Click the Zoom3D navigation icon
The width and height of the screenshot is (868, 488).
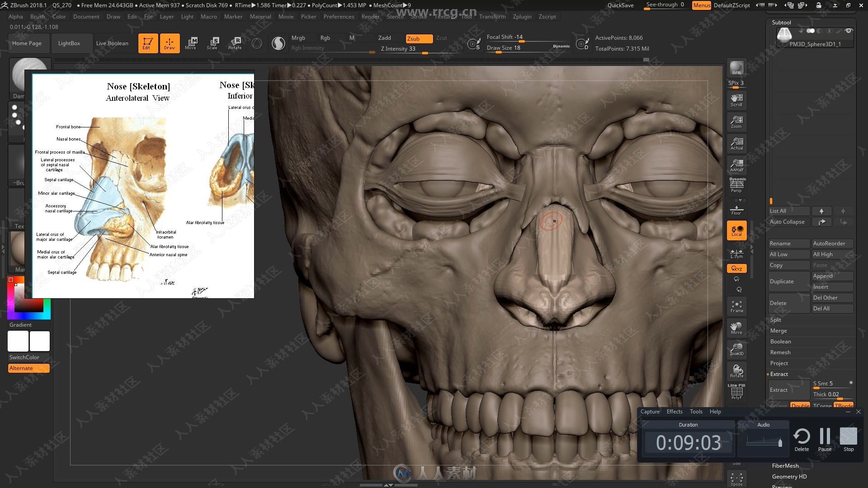click(736, 350)
